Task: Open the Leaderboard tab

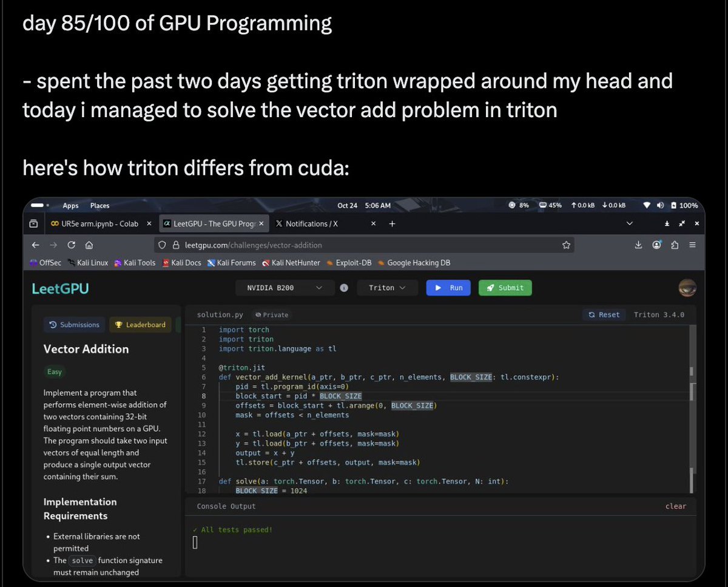Action: [x=141, y=325]
